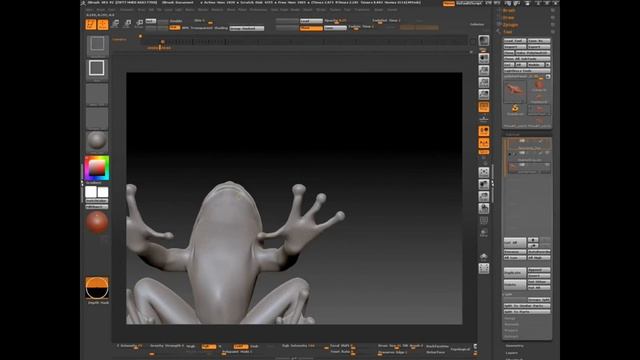Open the gray material sphere picker

coord(97,141)
